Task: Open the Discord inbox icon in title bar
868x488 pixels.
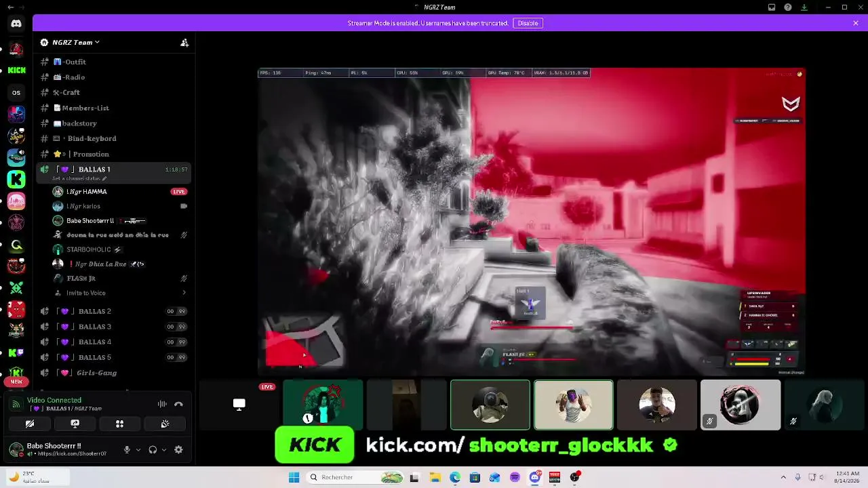Action: 772,7
